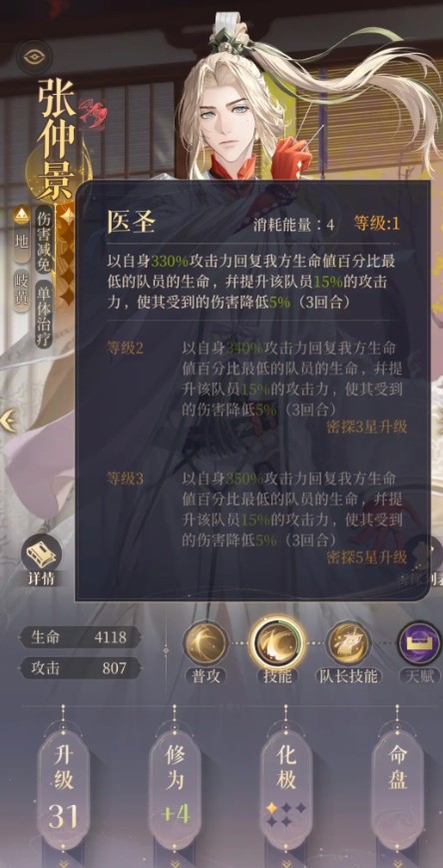Screen dimensions: 443x868
Task: Select the 生命 4118 stat row
Action: (x=80, y=637)
